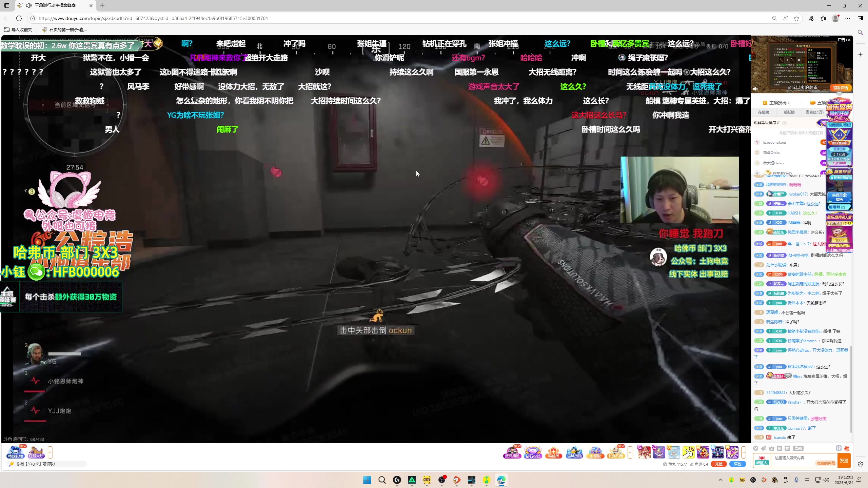Open the emoji picker in chat toolbar
This screenshot has height=488, width=868.
point(755,448)
